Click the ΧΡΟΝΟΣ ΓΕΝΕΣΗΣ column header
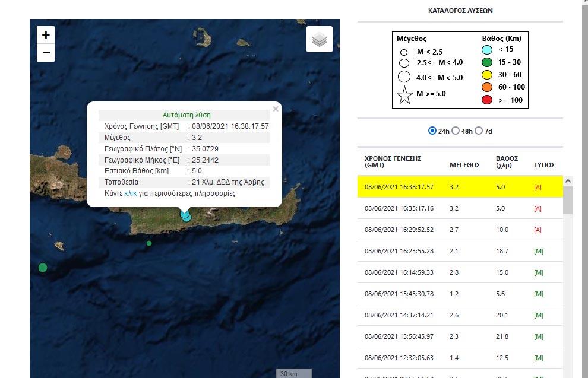This screenshot has height=378, width=588. click(393, 161)
